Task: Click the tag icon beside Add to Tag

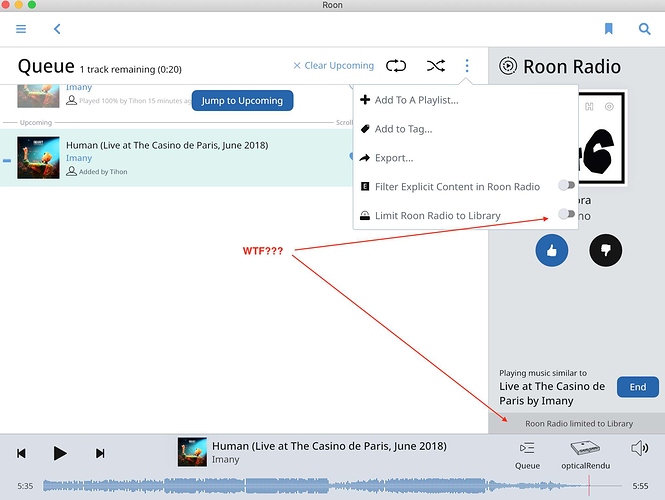Action: pyautogui.click(x=365, y=129)
